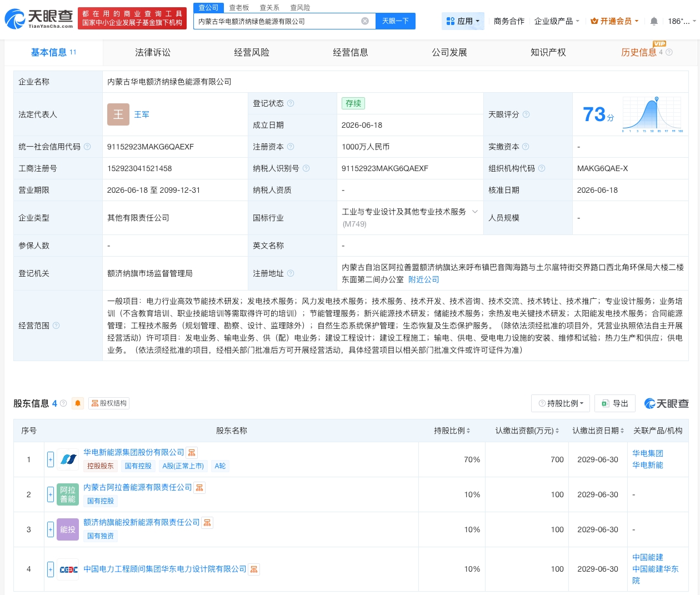Open help icon beside 实缴资本

pyautogui.click(x=526, y=147)
